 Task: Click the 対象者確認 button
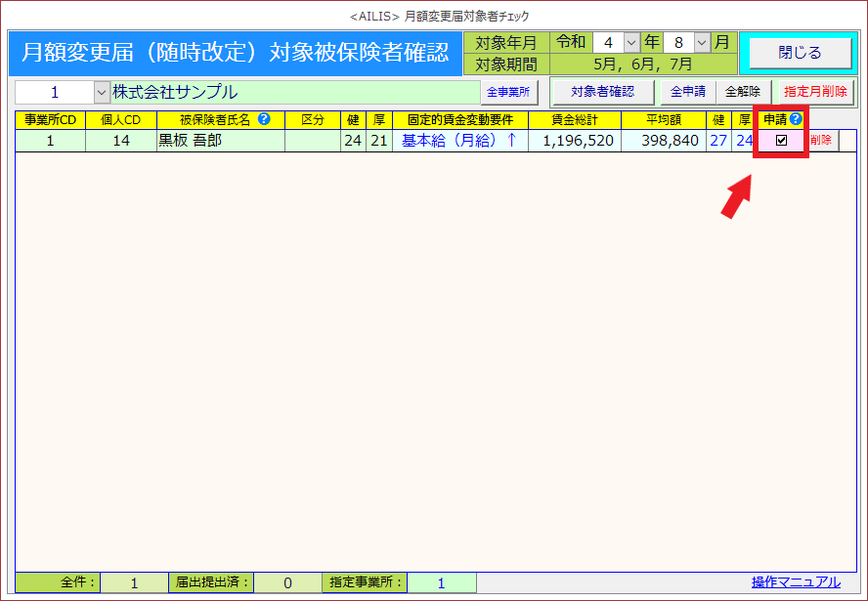602,92
